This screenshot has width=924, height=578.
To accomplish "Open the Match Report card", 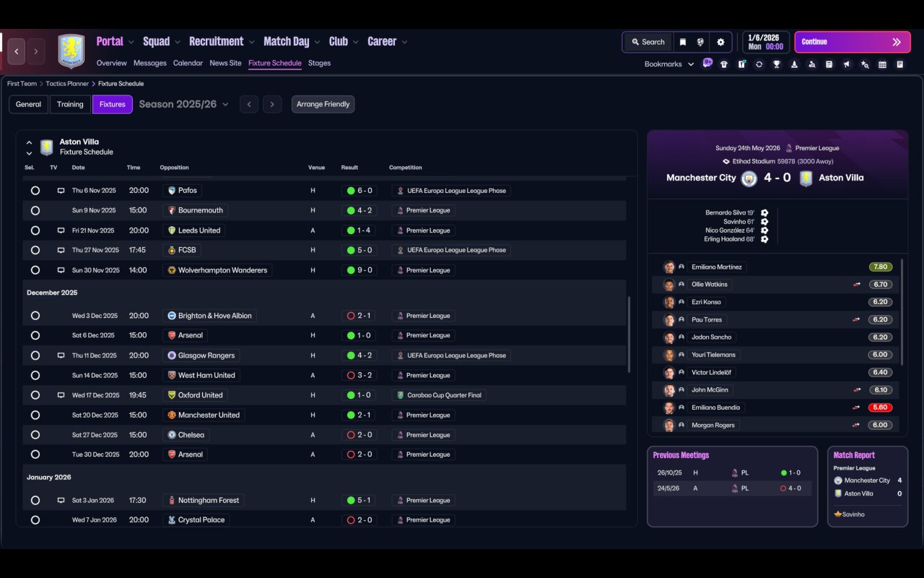I will pyautogui.click(x=868, y=486).
